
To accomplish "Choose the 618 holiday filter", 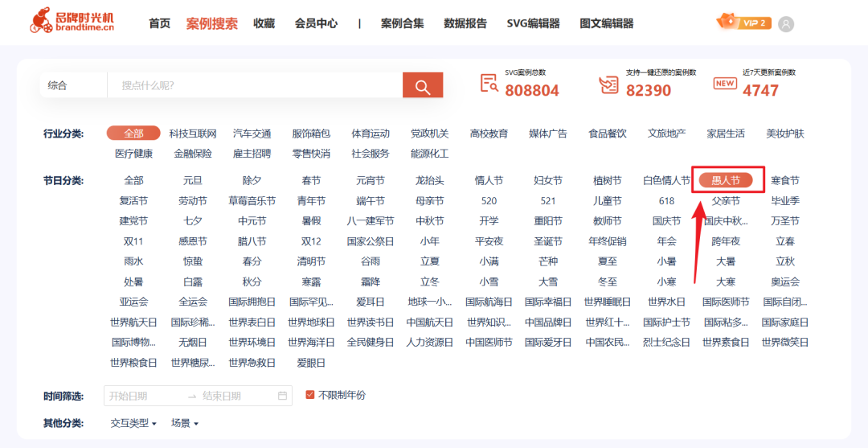I will click(667, 200).
